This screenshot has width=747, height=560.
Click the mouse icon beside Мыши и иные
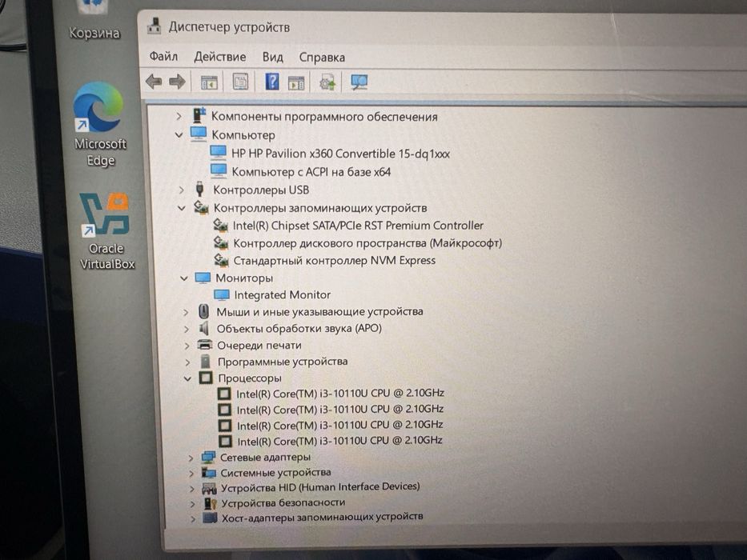tap(204, 312)
